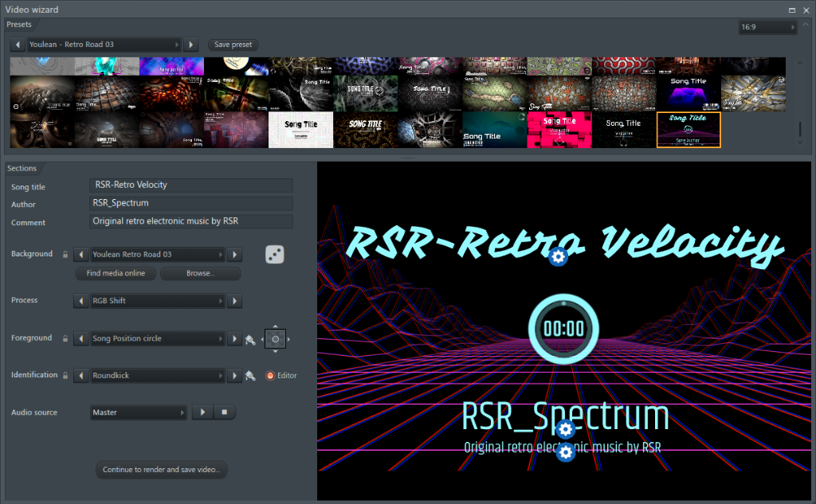Viewport: 816px width, 504px height.
Task: Select the next Background option
Action: click(x=234, y=254)
